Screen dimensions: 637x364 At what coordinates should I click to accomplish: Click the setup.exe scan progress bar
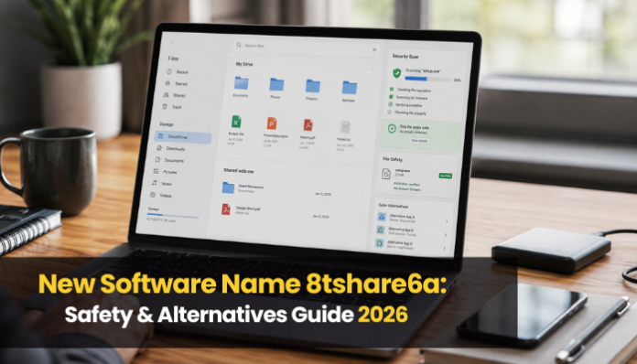click(427, 80)
